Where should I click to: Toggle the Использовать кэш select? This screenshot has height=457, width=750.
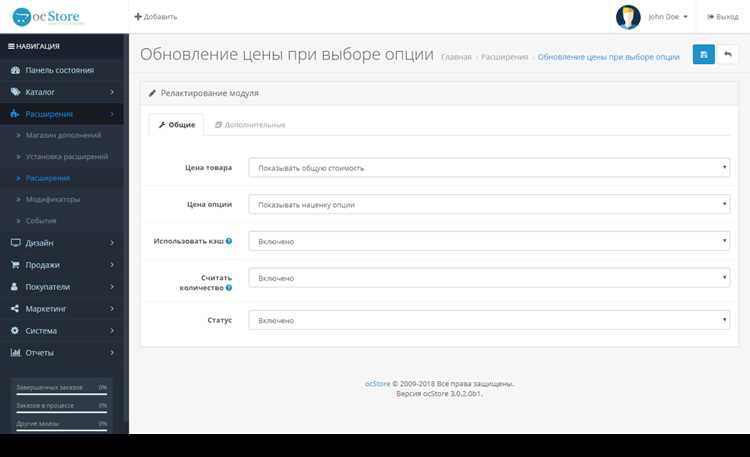coord(489,241)
